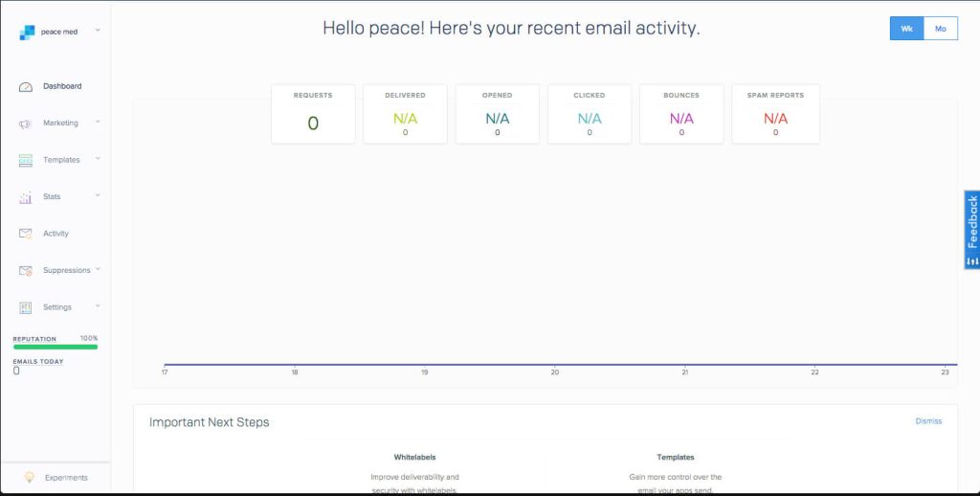Open the Feedback side tab

971,230
